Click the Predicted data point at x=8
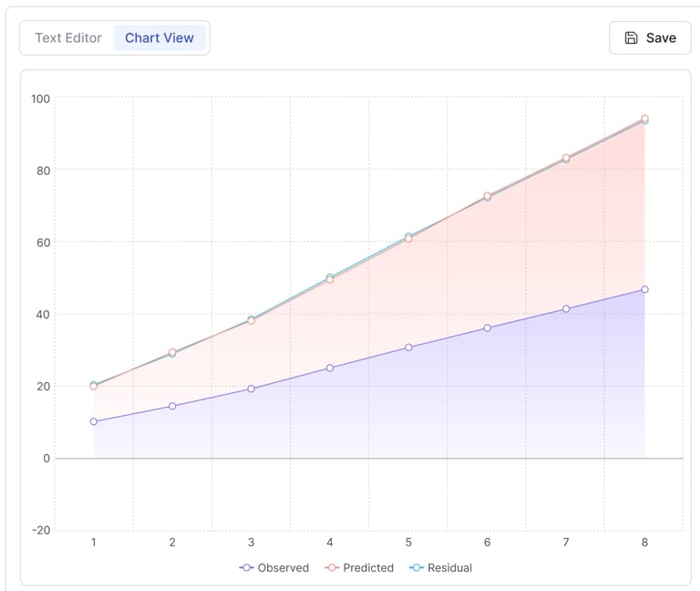The height and width of the screenshot is (591, 700). 644,119
